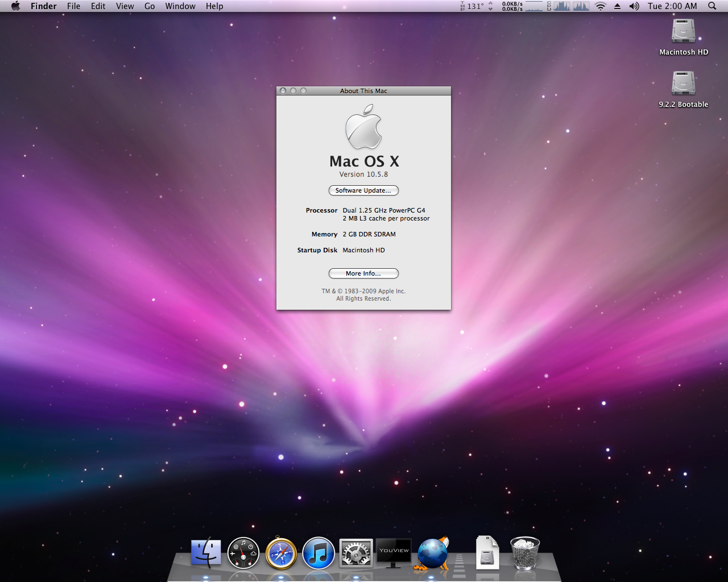The image size is (728, 582).
Task: Open the Apple menu
Action: point(15,6)
